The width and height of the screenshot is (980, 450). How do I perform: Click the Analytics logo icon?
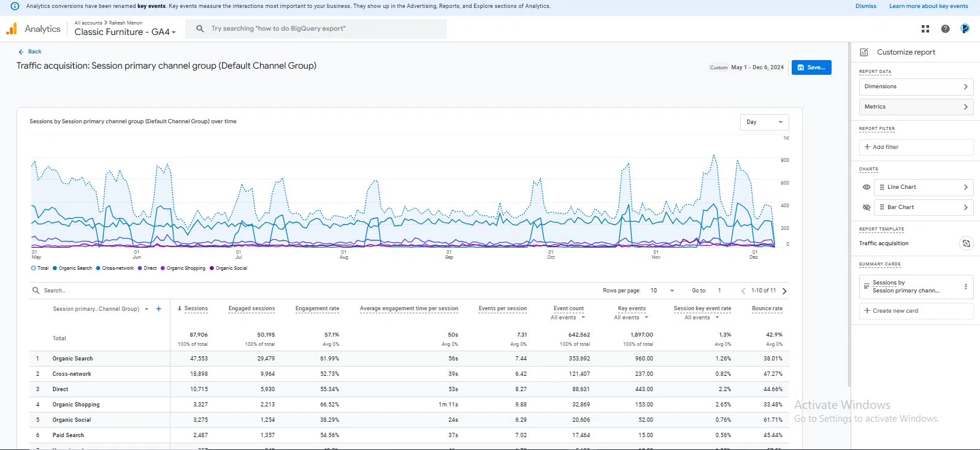[12, 29]
